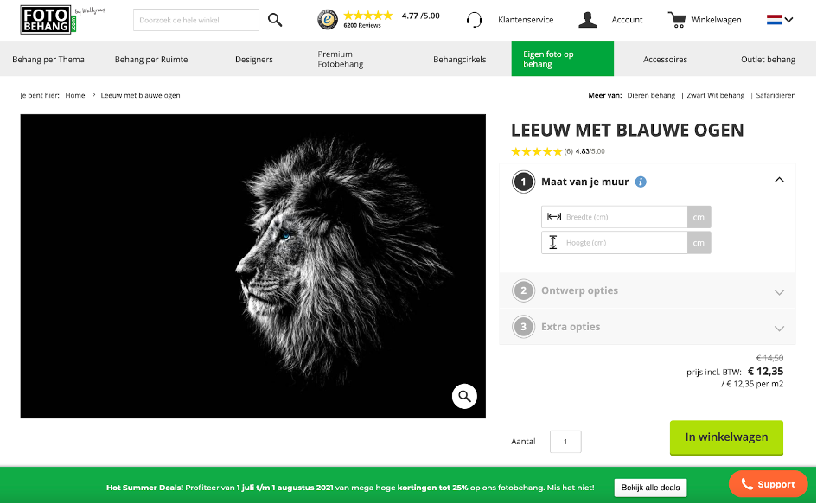
Task: Click the Klantenservice headset icon
Action: (x=474, y=20)
